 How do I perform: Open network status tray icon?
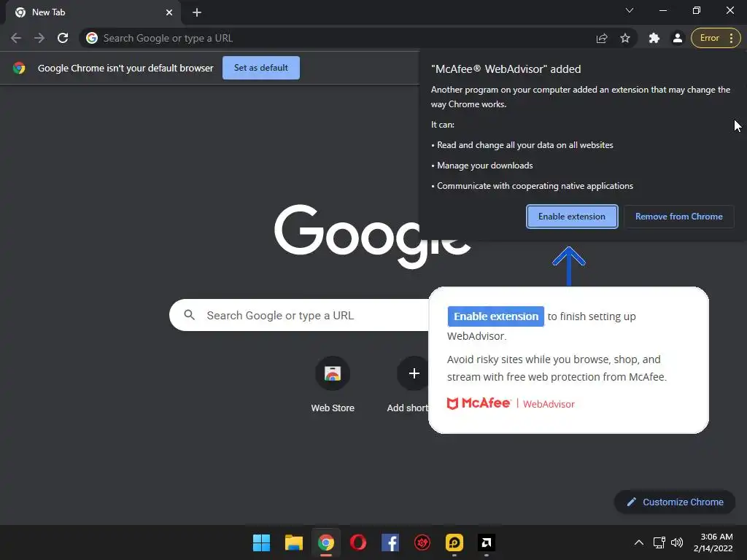[x=659, y=542]
